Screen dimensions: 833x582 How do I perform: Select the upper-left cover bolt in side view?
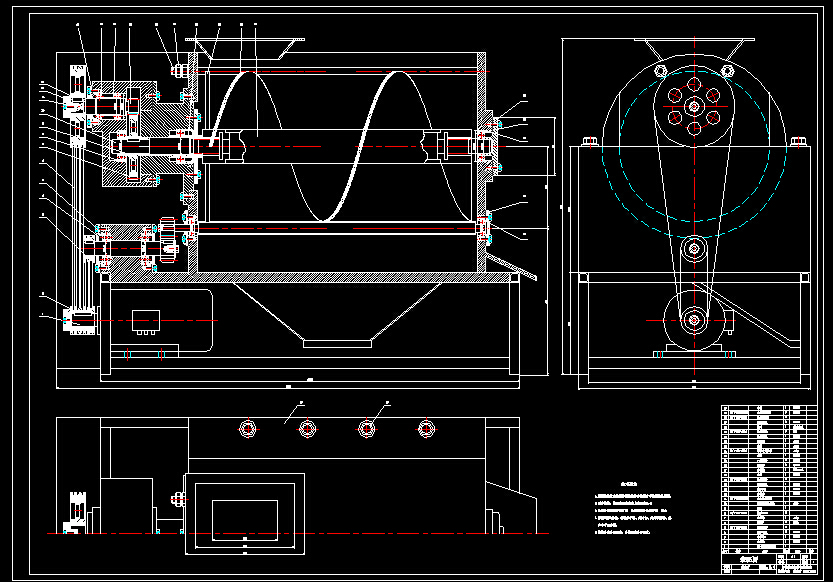[x=660, y=71]
